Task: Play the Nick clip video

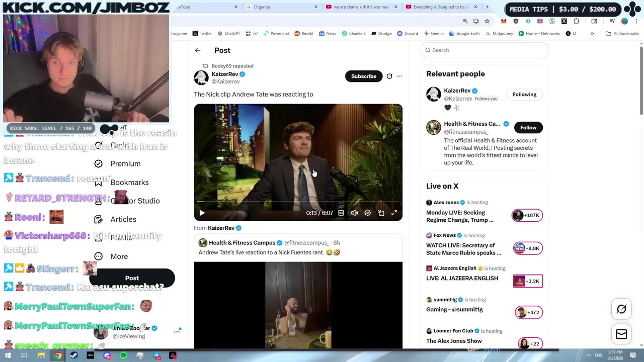Action: click(x=202, y=213)
